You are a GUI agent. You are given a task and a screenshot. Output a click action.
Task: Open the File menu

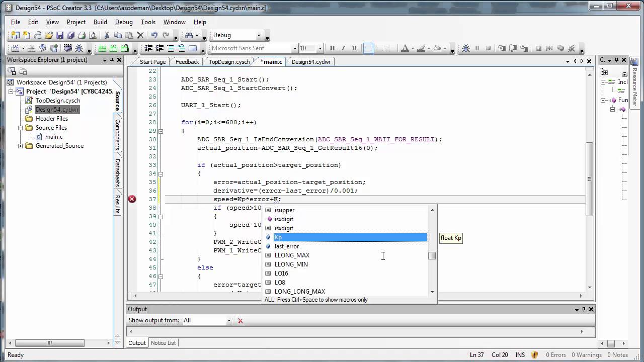point(16,22)
